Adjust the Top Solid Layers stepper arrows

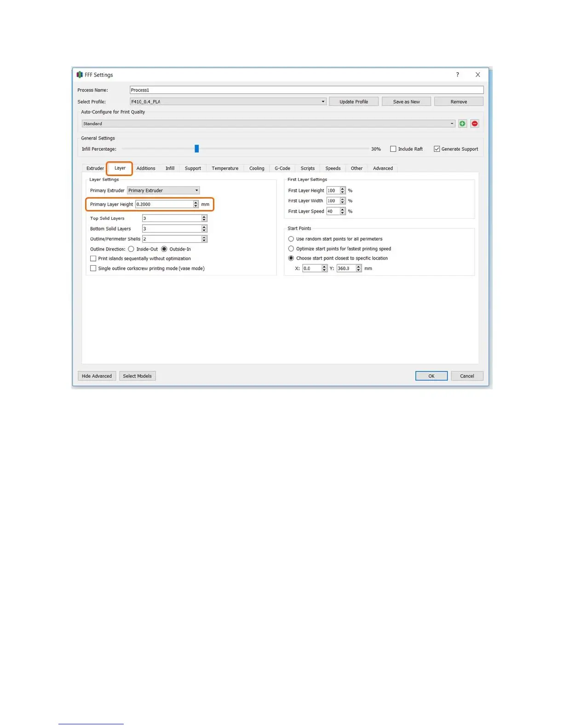pos(204,218)
